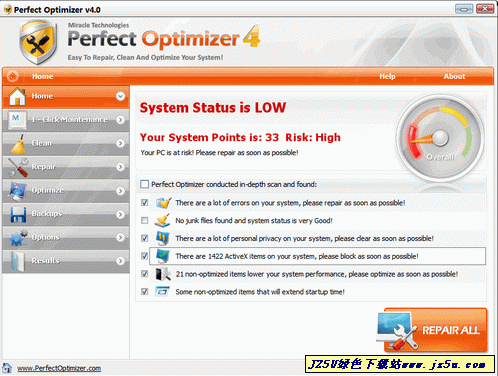
Task: Select the Options sidebar tab
Action: [x=66, y=237]
